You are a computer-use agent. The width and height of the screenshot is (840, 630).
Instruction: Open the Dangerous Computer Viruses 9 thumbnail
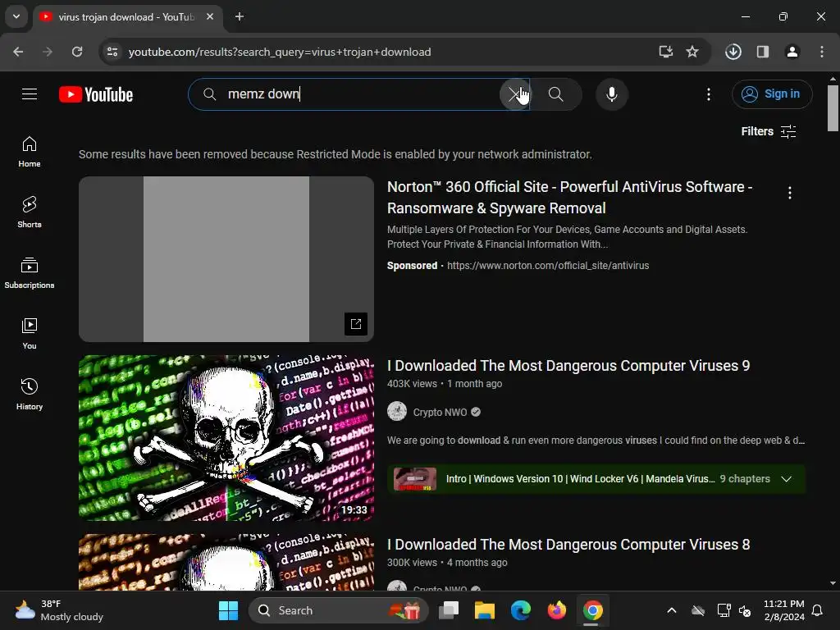[x=226, y=438]
